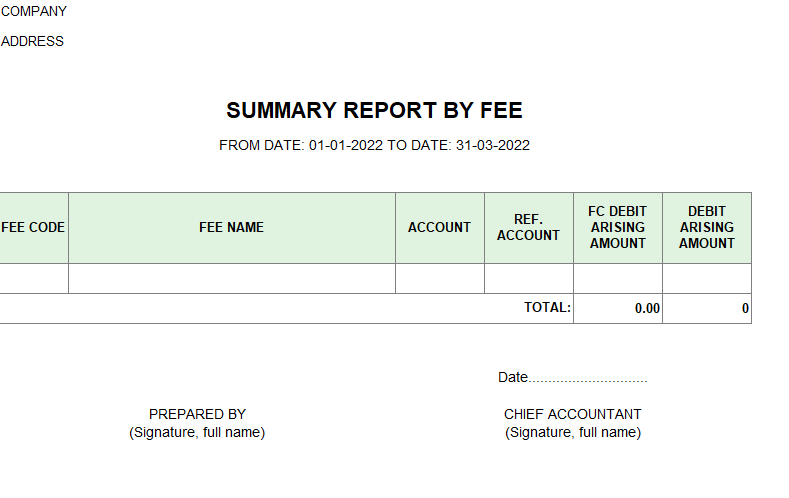
Task: Click the TOTAL label
Action: click(547, 307)
